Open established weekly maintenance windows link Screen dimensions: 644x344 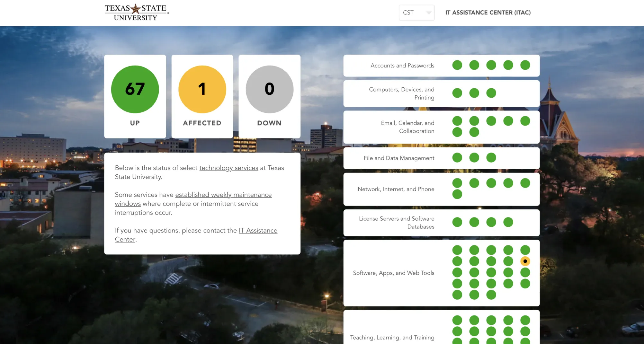pos(223,195)
